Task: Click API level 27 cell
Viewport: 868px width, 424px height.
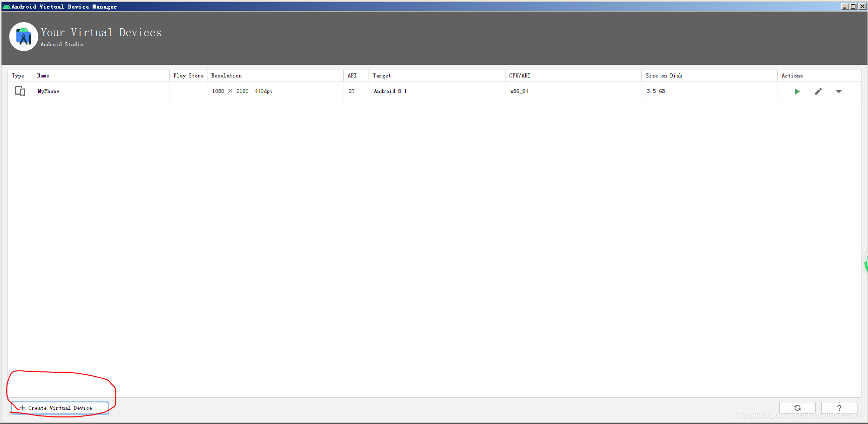Action: coord(356,91)
